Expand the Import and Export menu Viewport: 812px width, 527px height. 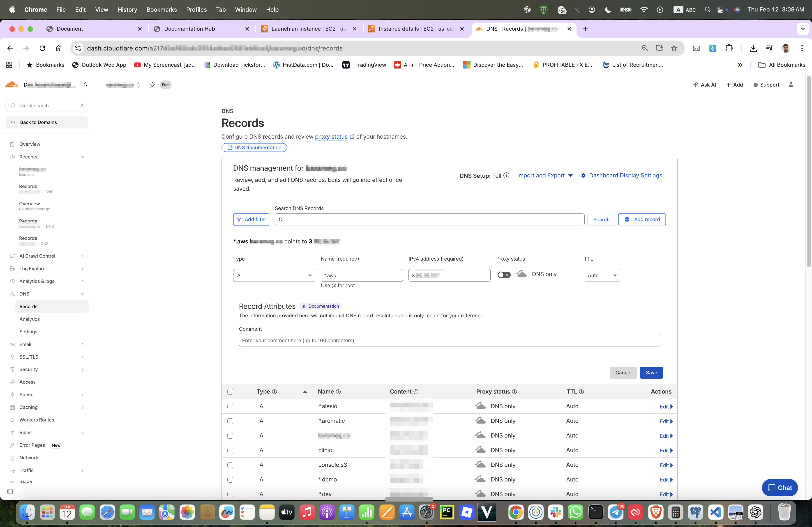pos(544,176)
